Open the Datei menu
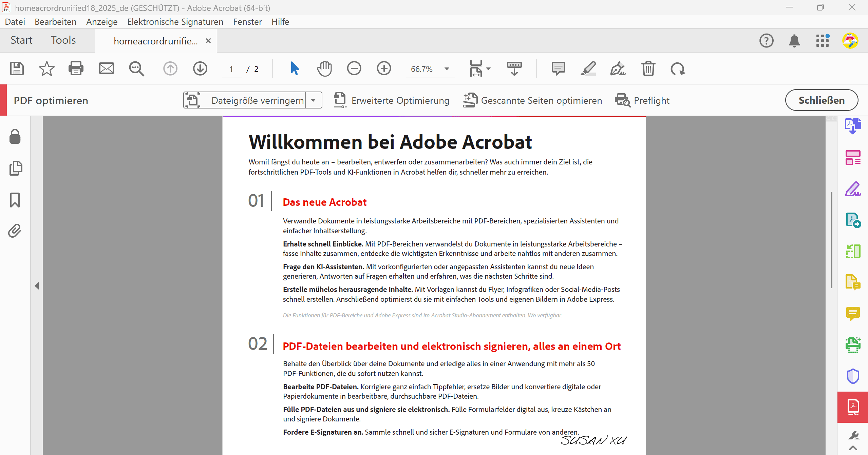Image resolution: width=868 pixels, height=455 pixels. tap(15, 22)
